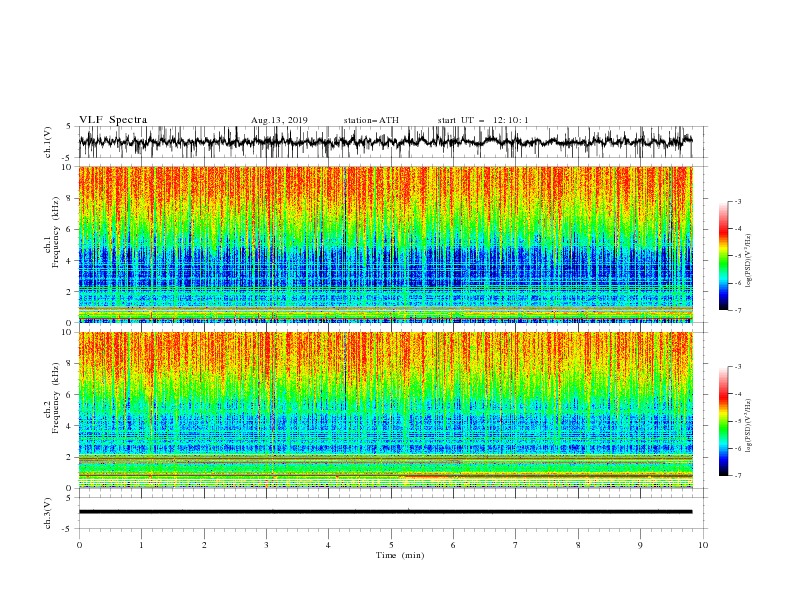
Task: Click the "2" tick on the time axis
Action: click(204, 545)
